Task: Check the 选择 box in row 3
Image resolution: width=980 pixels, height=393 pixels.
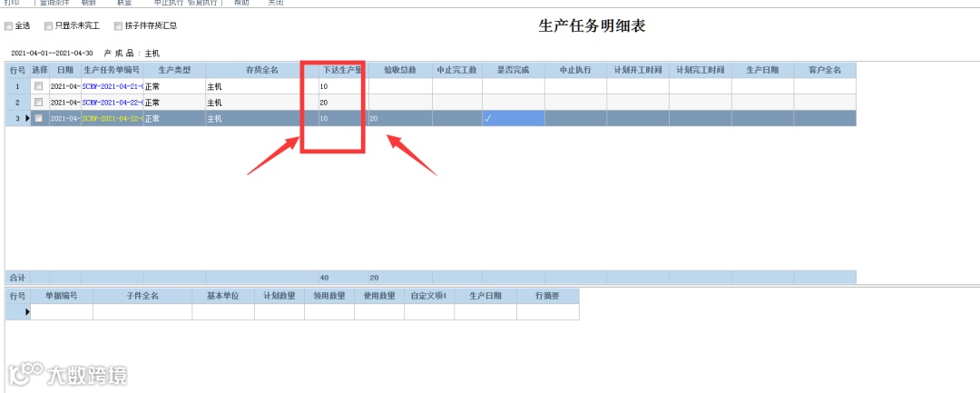Action: [39, 118]
